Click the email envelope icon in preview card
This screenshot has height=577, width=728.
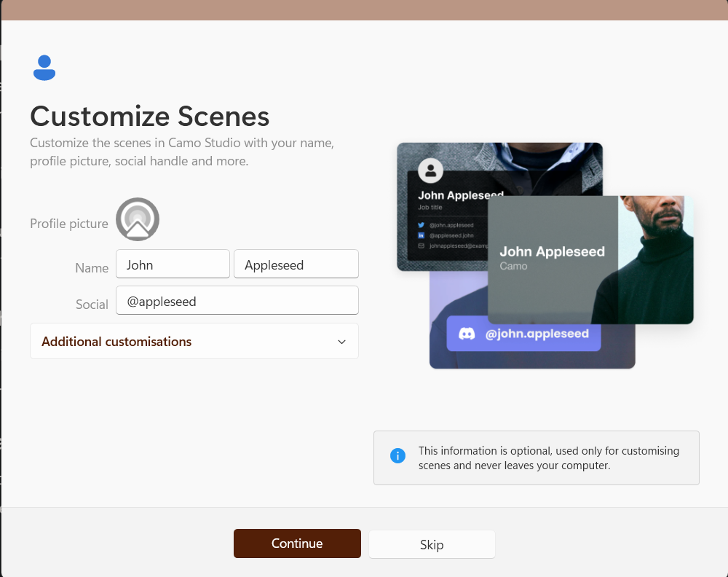(421, 246)
